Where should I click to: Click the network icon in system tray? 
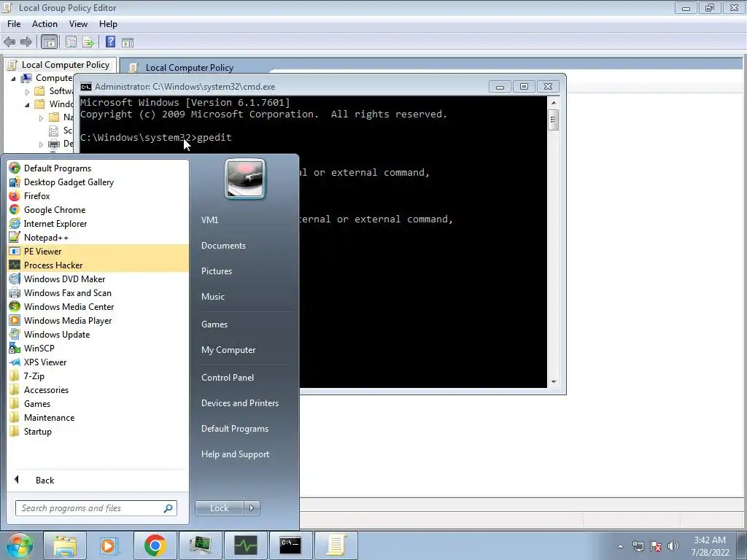(638, 546)
